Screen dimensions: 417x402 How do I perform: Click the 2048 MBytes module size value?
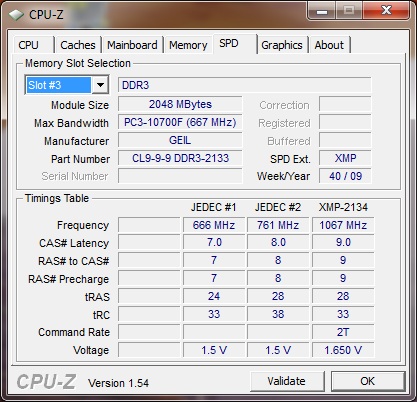[x=180, y=104]
